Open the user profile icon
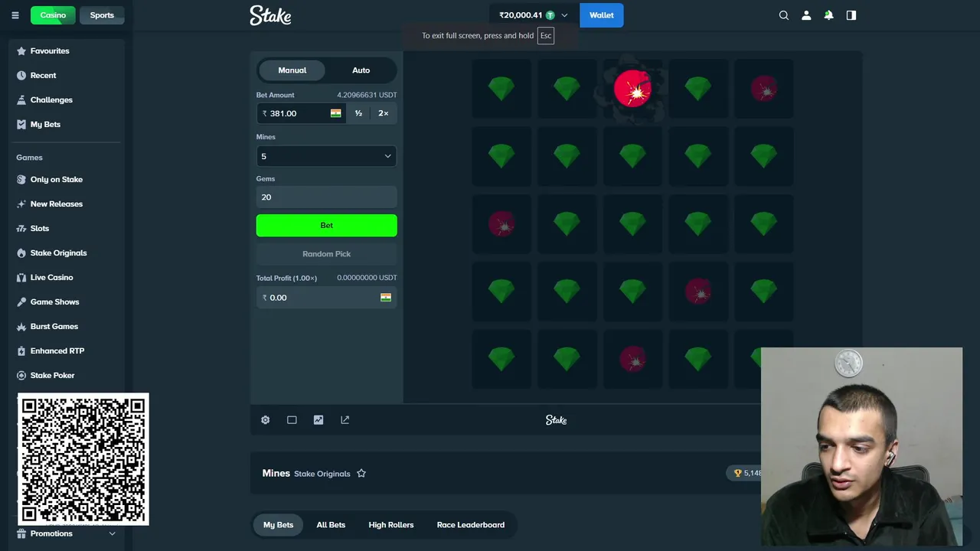 coord(806,15)
